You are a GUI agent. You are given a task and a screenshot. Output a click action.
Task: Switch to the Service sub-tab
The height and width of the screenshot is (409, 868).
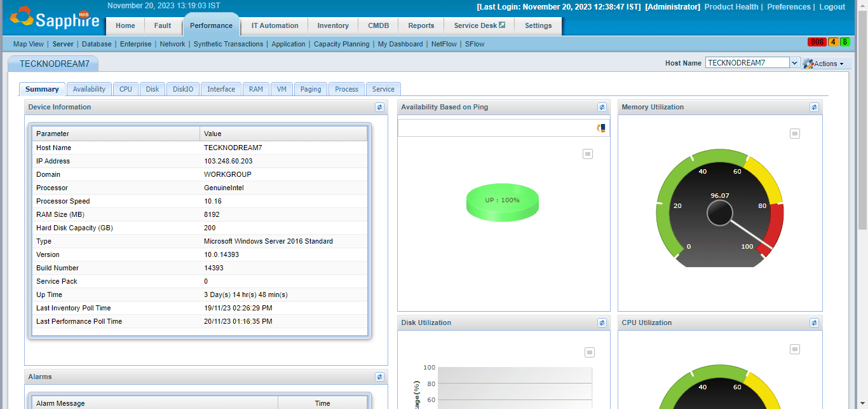pos(383,89)
